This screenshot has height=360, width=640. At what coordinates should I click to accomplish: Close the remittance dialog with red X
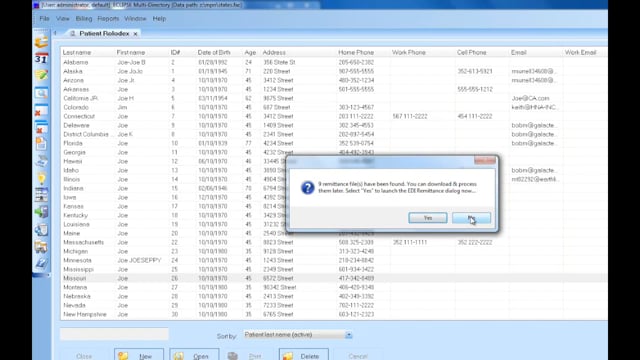(x=485, y=161)
